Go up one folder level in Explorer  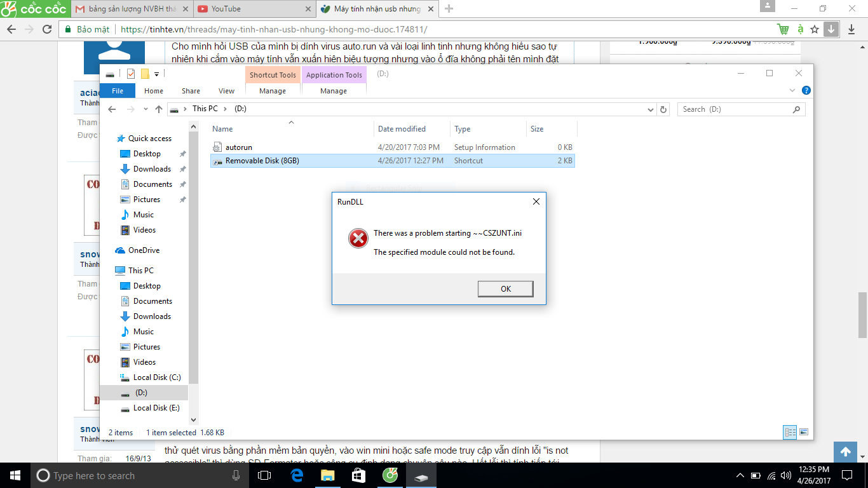click(x=159, y=109)
